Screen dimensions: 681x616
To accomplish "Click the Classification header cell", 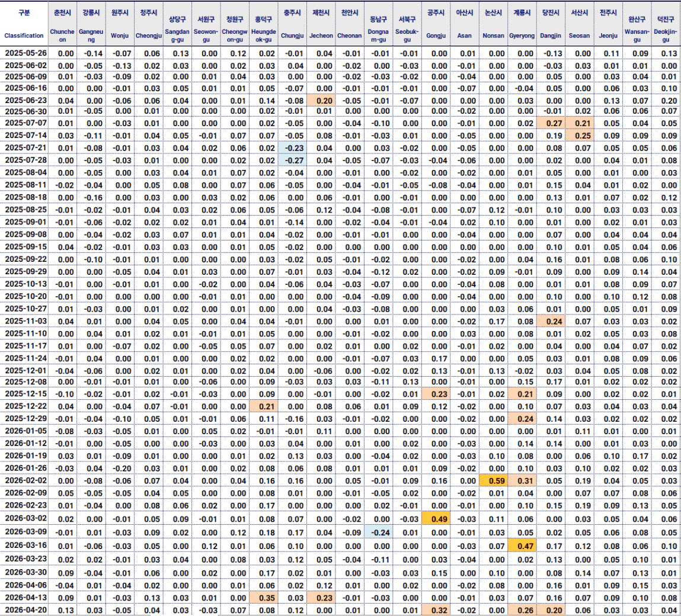I will click(24, 36).
